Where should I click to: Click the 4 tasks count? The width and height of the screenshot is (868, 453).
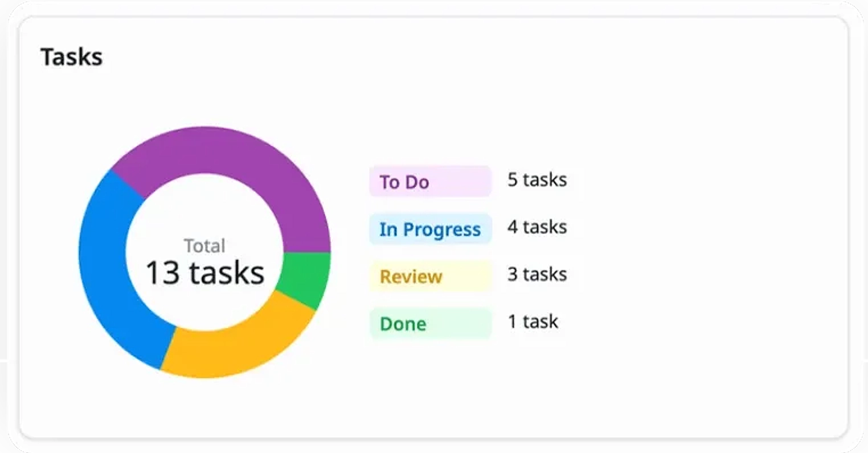(537, 227)
